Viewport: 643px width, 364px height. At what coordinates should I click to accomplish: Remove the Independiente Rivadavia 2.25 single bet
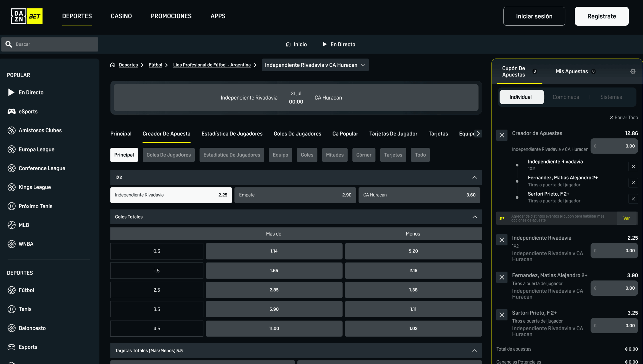(x=502, y=240)
